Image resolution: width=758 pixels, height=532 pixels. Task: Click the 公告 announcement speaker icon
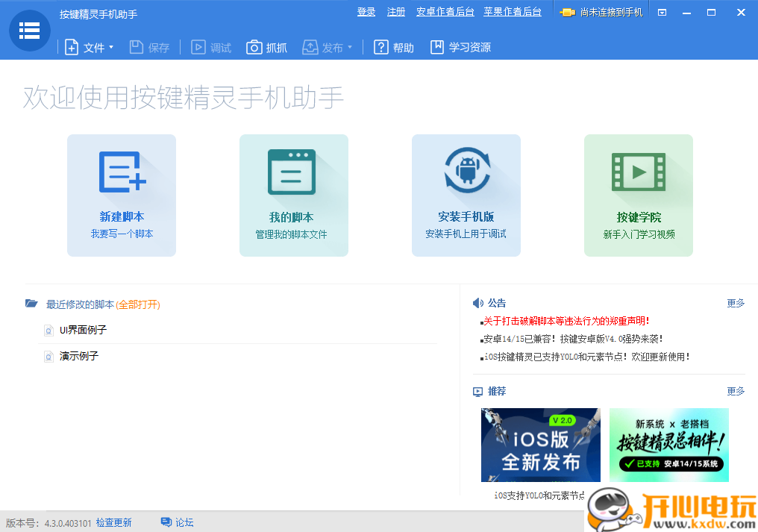pyautogui.click(x=478, y=302)
